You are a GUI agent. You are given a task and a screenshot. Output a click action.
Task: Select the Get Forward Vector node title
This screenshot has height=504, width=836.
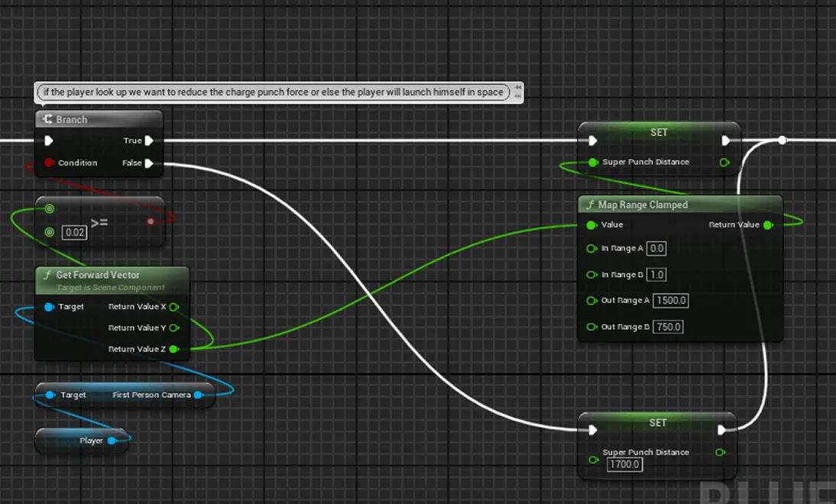[98, 275]
